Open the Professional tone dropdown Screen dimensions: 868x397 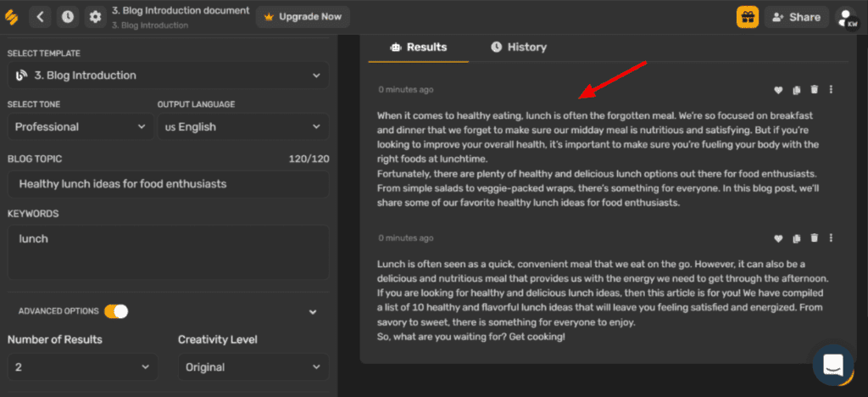(81, 127)
